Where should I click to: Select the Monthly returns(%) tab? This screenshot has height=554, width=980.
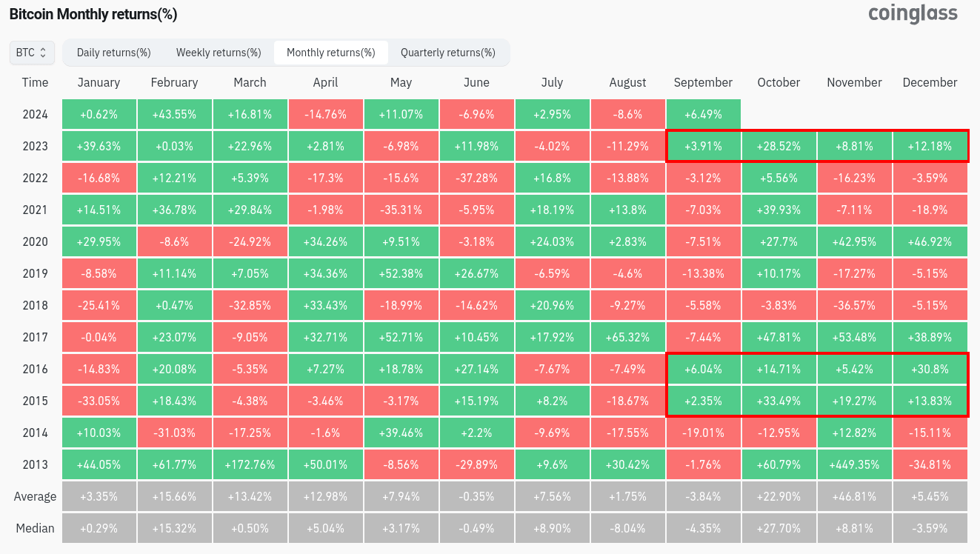[x=331, y=53]
